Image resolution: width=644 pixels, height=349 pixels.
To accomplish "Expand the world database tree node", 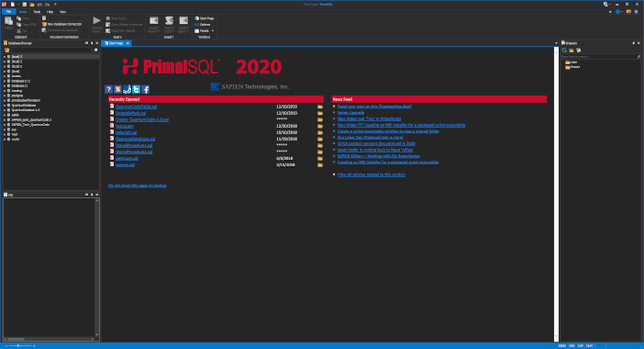I will (5, 140).
